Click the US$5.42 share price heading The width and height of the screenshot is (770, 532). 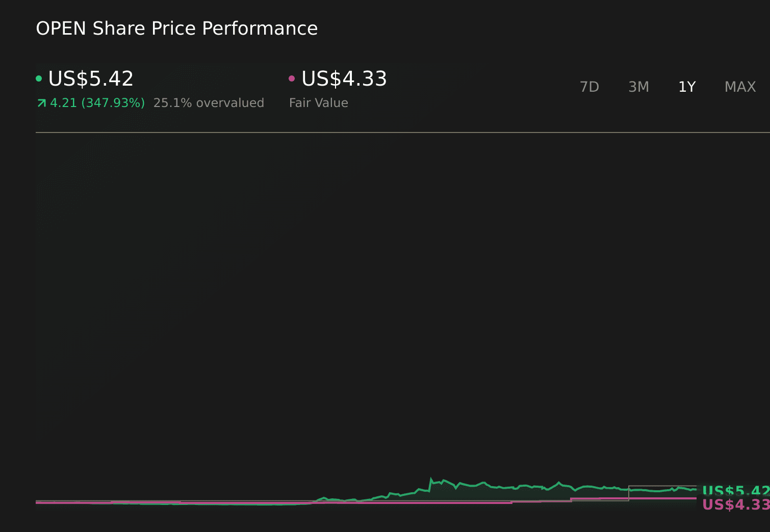91,79
